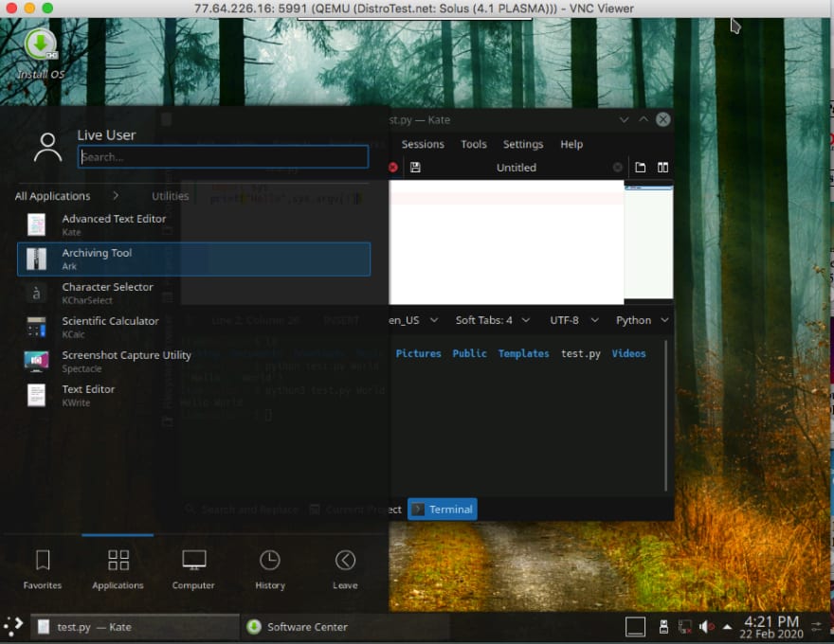
Task: Click the Public folder in the terminal
Action: pos(469,353)
